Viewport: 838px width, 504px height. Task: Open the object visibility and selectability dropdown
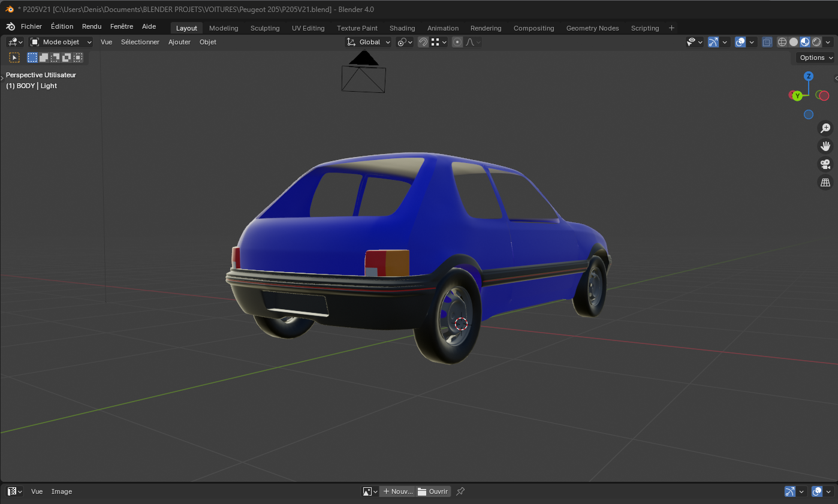coord(695,42)
